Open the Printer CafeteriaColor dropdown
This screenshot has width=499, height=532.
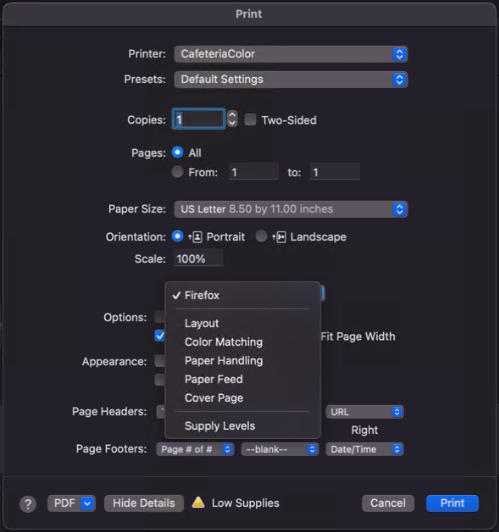291,54
